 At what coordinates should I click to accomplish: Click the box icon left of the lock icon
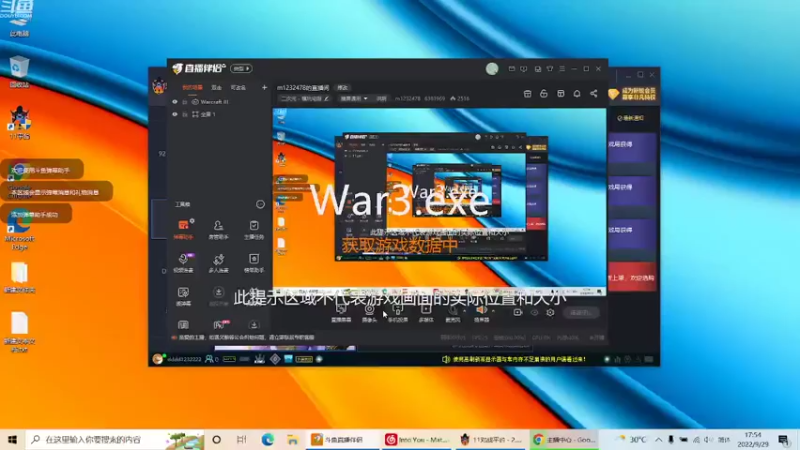point(528,93)
